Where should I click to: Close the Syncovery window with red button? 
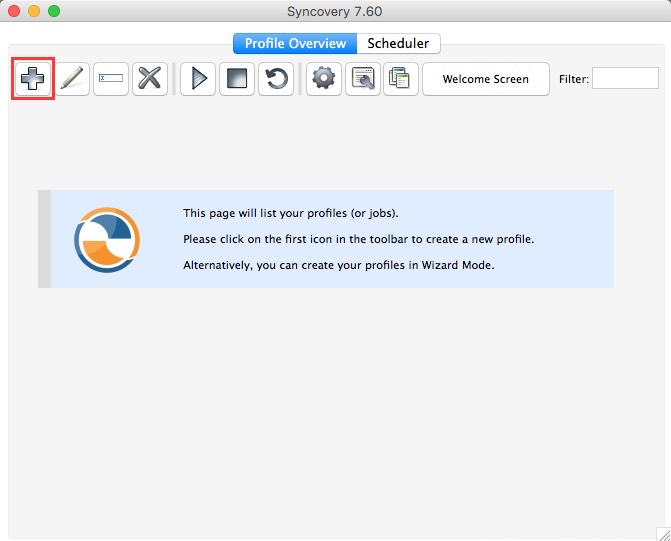pyautogui.click(x=14, y=11)
